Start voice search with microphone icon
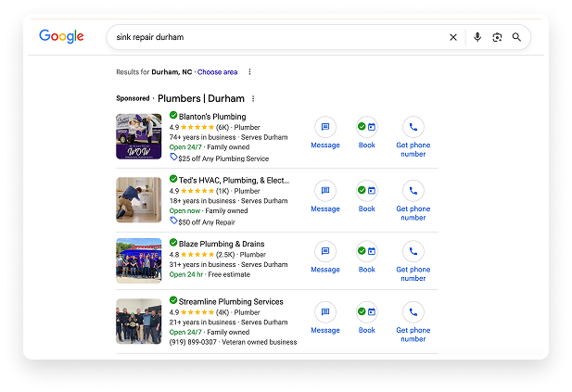 tap(477, 37)
